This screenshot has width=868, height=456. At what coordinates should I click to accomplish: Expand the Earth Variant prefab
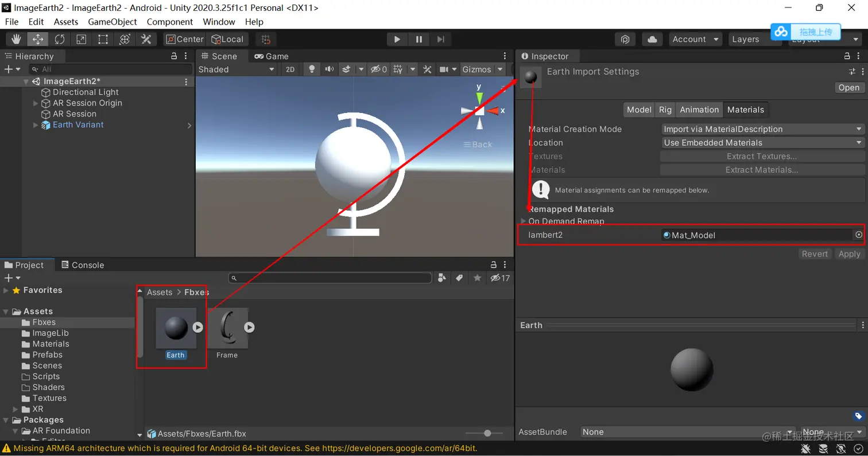(36, 125)
